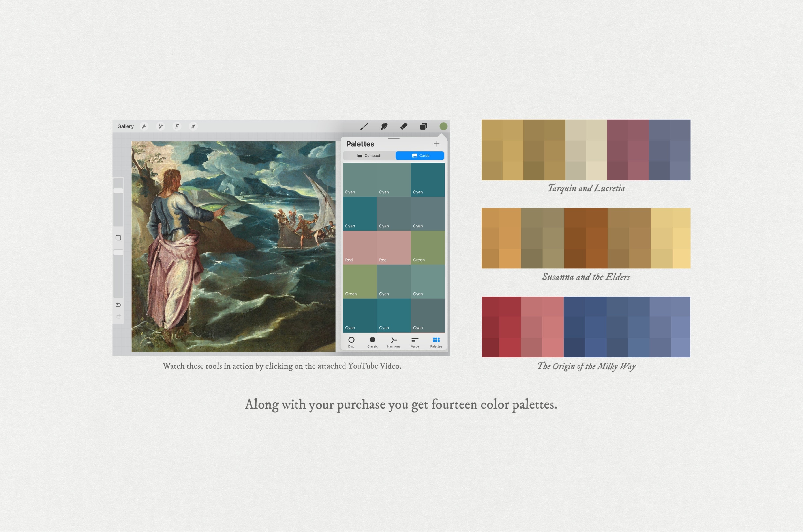This screenshot has height=532, width=803.
Task: Open the Selection tool
Action: point(176,126)
